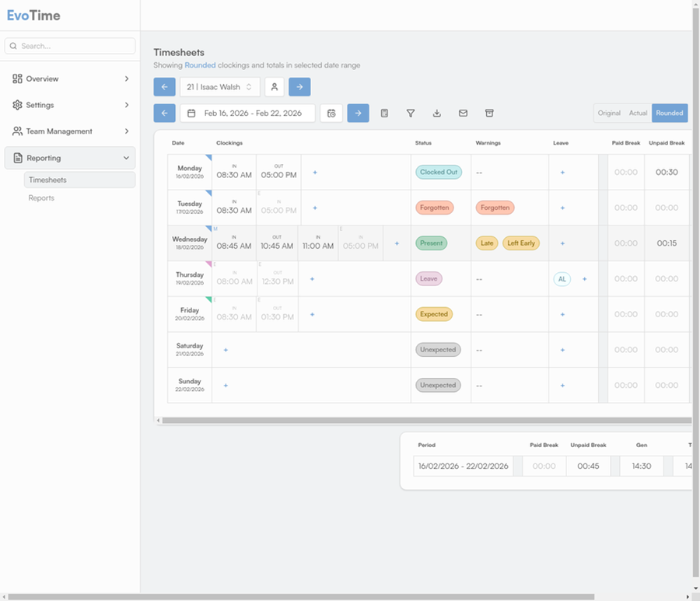Click the period Gen total 14:30
700x601 pixels.
click(642, 466)
